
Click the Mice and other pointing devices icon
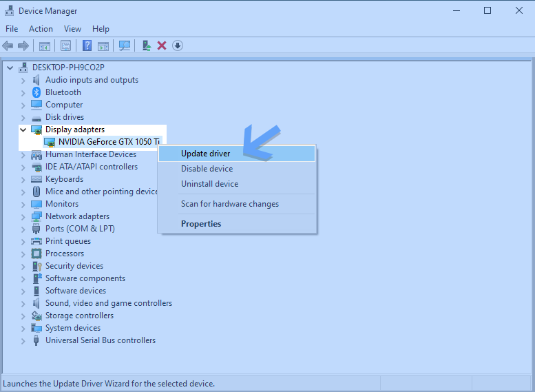point(36,192)
